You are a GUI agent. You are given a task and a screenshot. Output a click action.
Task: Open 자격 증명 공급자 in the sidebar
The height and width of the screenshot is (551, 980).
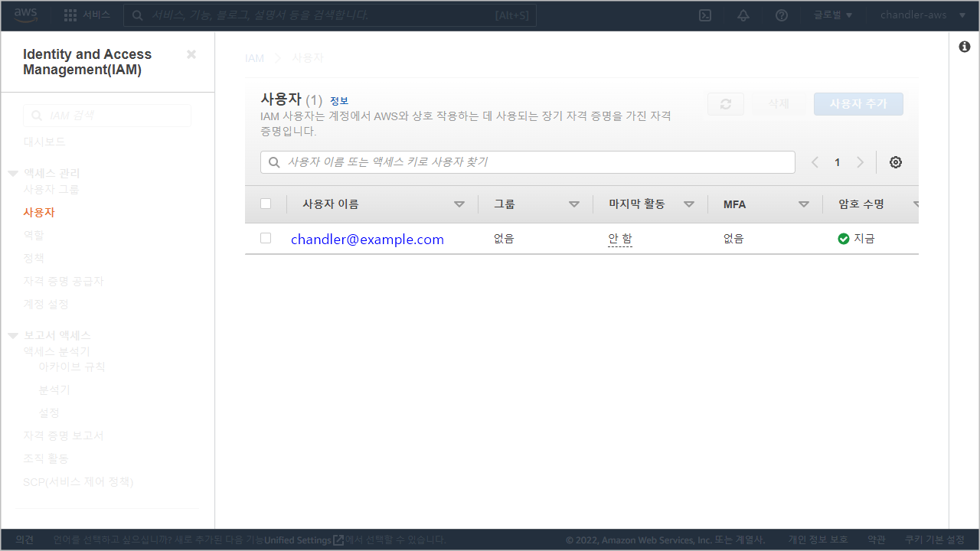(64, 281)
